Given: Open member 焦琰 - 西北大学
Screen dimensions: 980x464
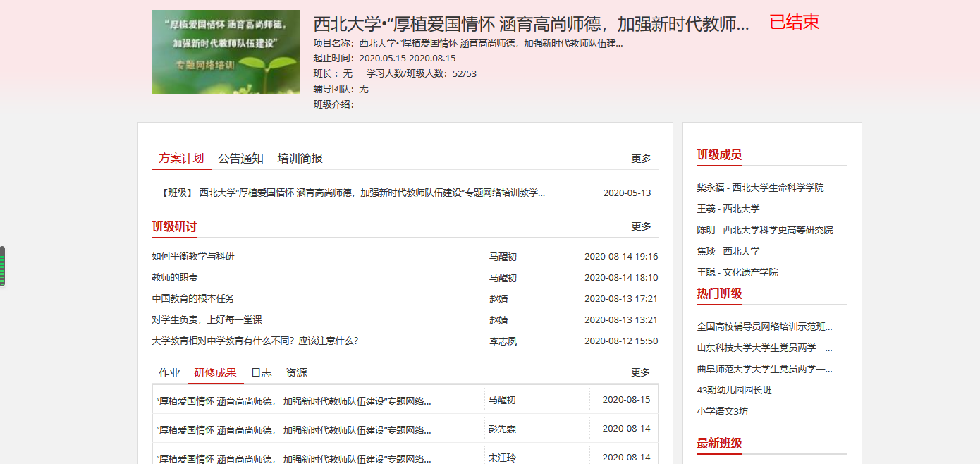Looking at the screenshot, I should pos(728,251).
